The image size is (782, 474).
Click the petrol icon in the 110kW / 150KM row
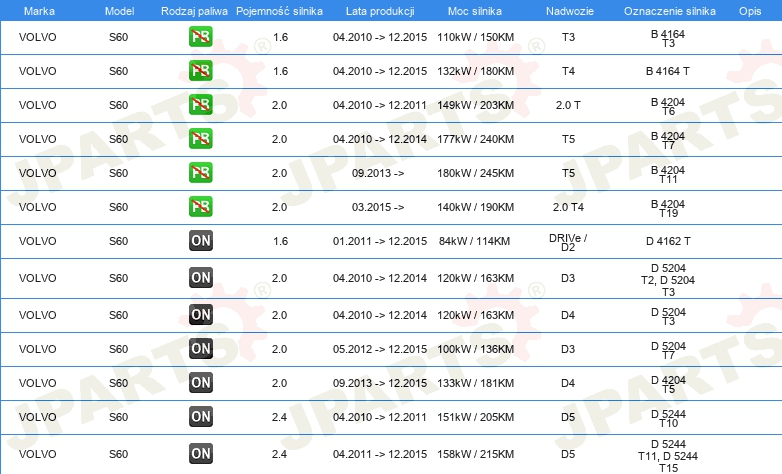pos(200,37)
